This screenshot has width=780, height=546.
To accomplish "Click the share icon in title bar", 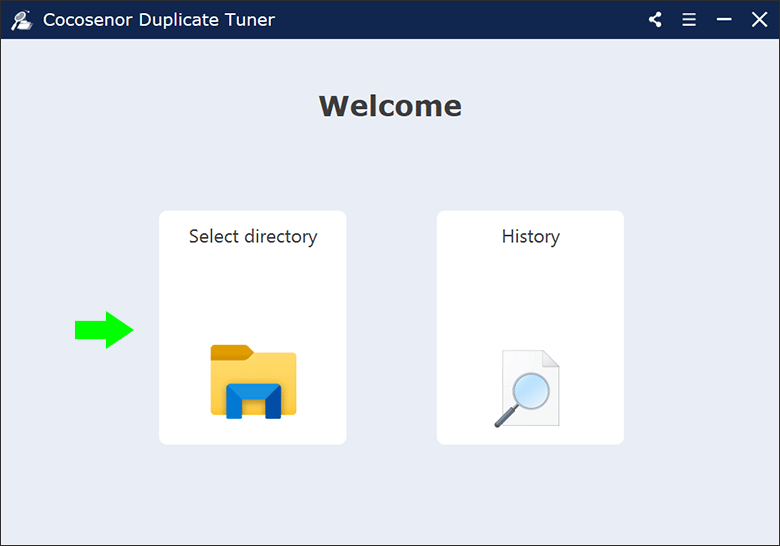I will click(655, 19).
